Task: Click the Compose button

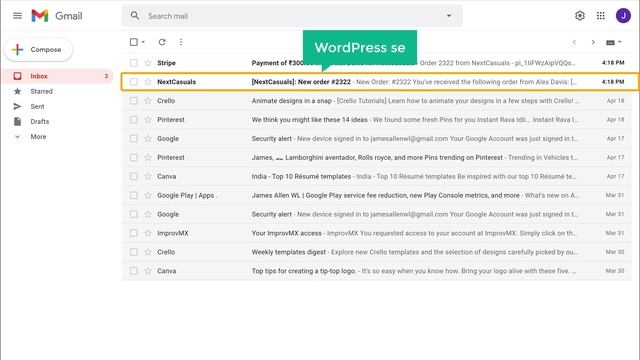Action: pos(38,49)
